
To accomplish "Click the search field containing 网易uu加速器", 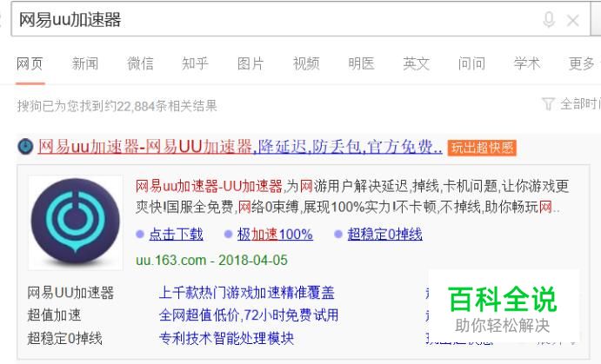I will [x=301, y=19].
